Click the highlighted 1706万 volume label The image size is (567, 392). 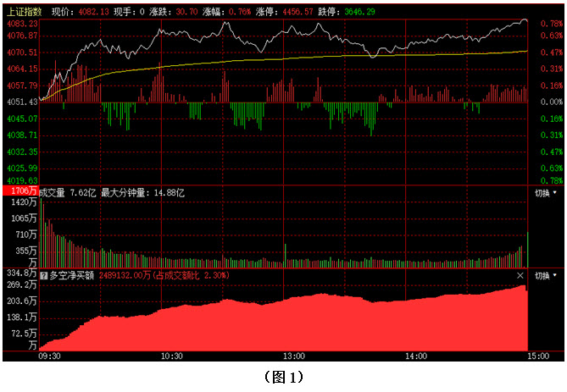pyautogui.click(x=20, y=193)
